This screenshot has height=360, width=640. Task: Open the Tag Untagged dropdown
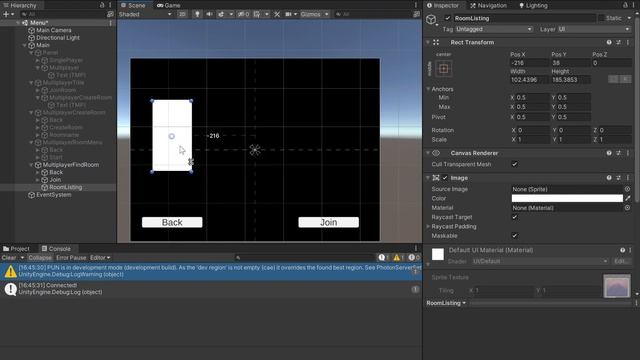[x=494, y=29]
